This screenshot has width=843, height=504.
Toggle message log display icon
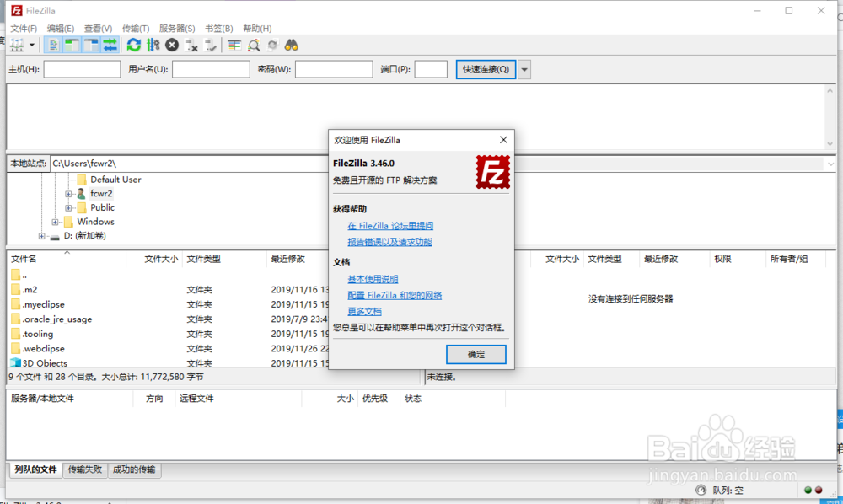tap(53, 46)
